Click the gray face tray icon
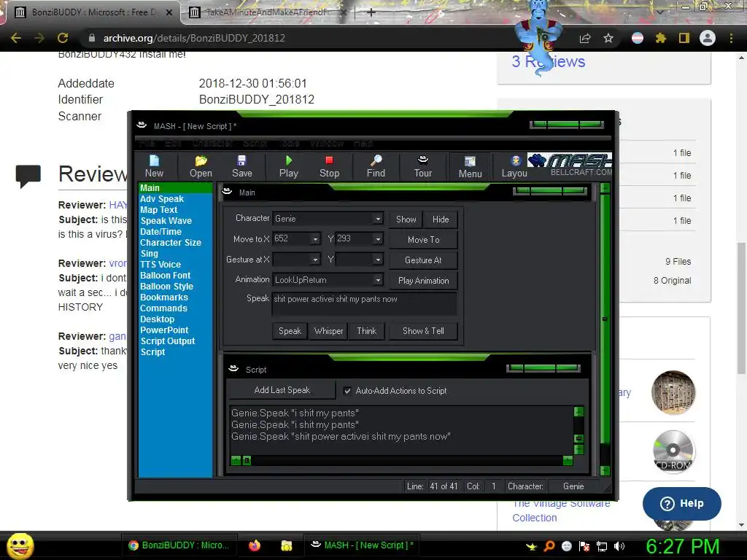747x560 pixels. 566,546
